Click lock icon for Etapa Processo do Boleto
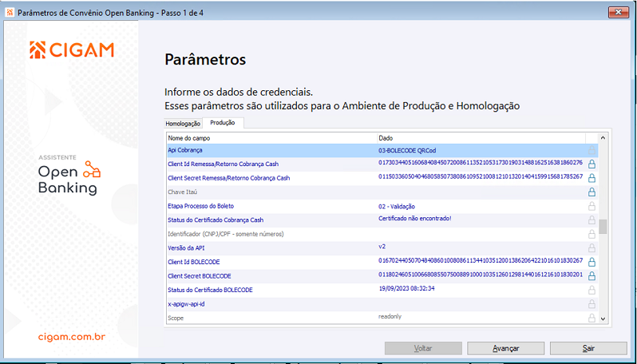637x364 pixels. click(592, 206)
